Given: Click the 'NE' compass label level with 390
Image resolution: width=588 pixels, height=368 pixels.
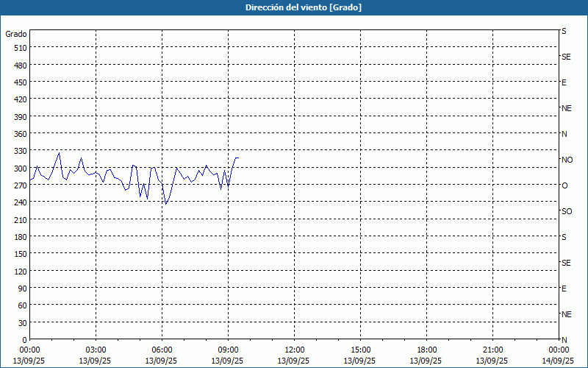Looking at the screenshot, I should 566,108.
